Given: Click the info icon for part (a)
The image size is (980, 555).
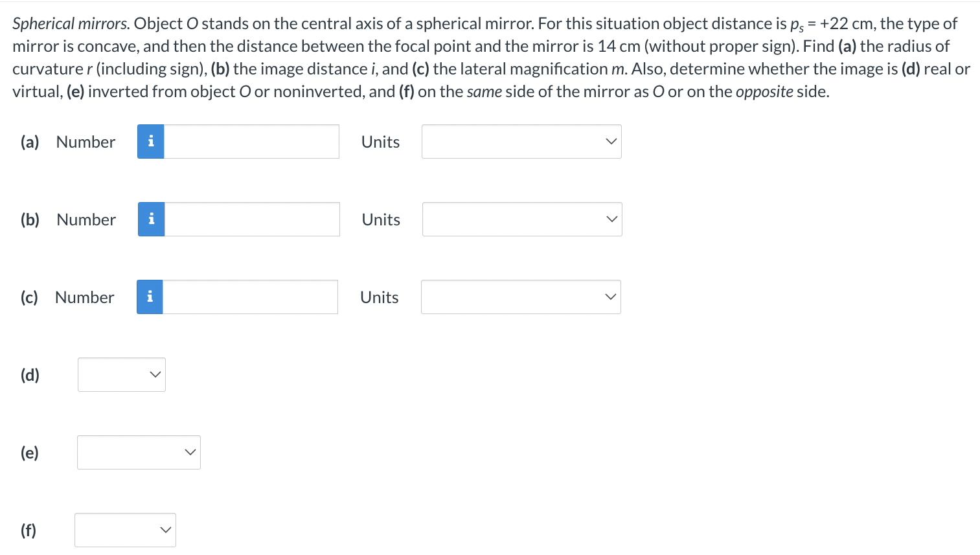Looking at the screenshot, I should point(150,141).
